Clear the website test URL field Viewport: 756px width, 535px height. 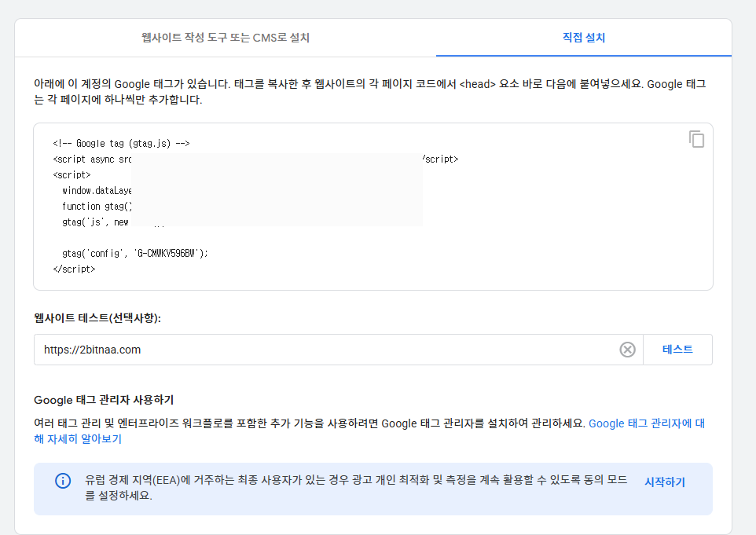[627, 350]
